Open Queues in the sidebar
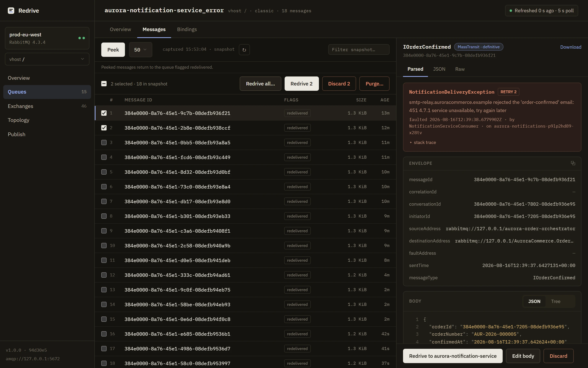The image size is (588, 368). [x=47, y=92]
